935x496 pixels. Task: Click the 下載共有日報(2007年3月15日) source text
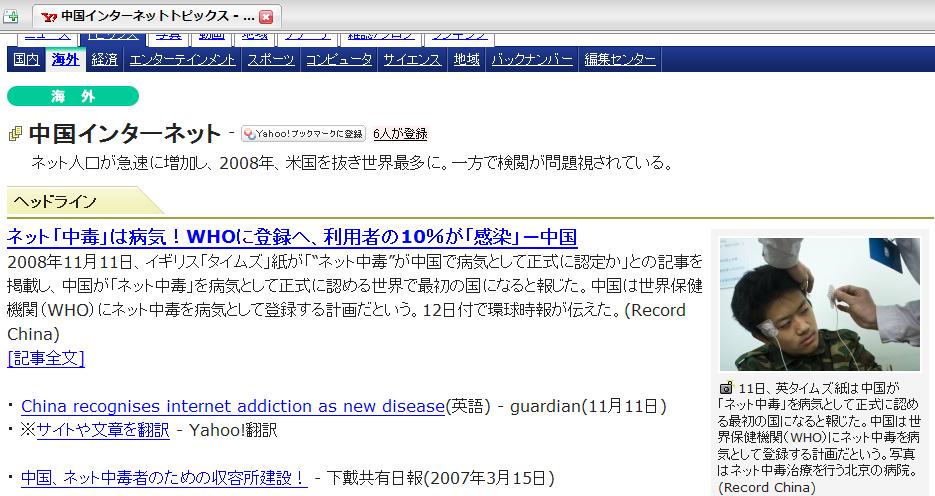pos(440,478)
